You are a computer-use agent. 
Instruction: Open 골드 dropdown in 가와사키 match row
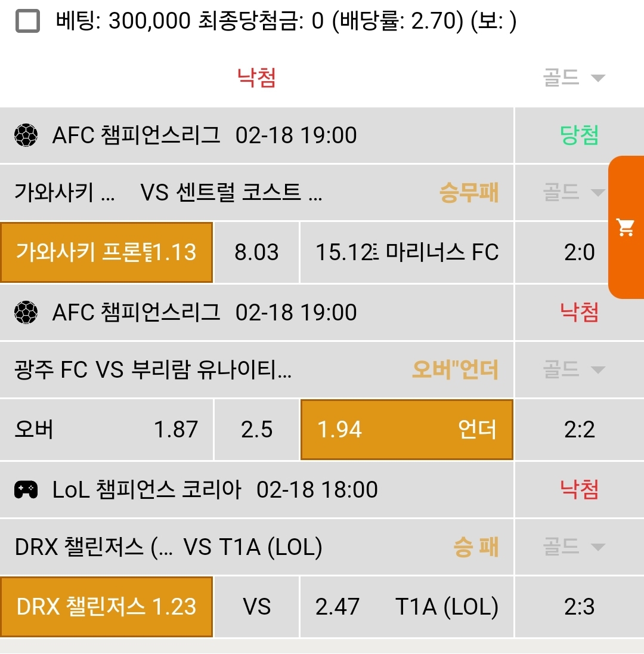pyautogui.click(x=574, y=192)
